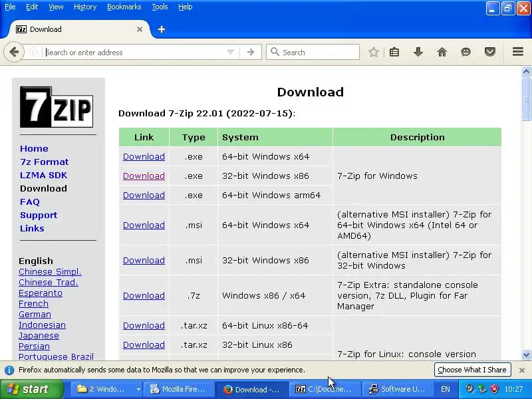Dismiss the Firefox data notification bar
The height and width of the screenshot is (399, 532).
(x=522, y=370)
